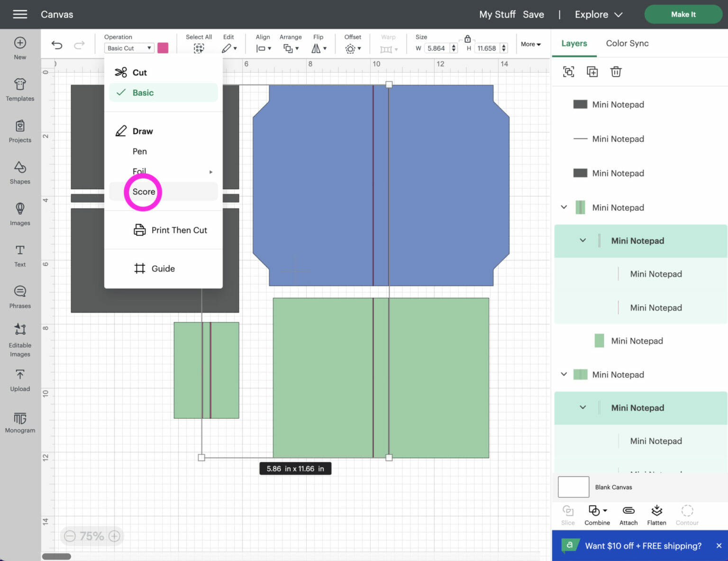The height and width of the screenshot is (561, 728).
Task: Click the Undo arrow
Action: click(x=57, y=45)
